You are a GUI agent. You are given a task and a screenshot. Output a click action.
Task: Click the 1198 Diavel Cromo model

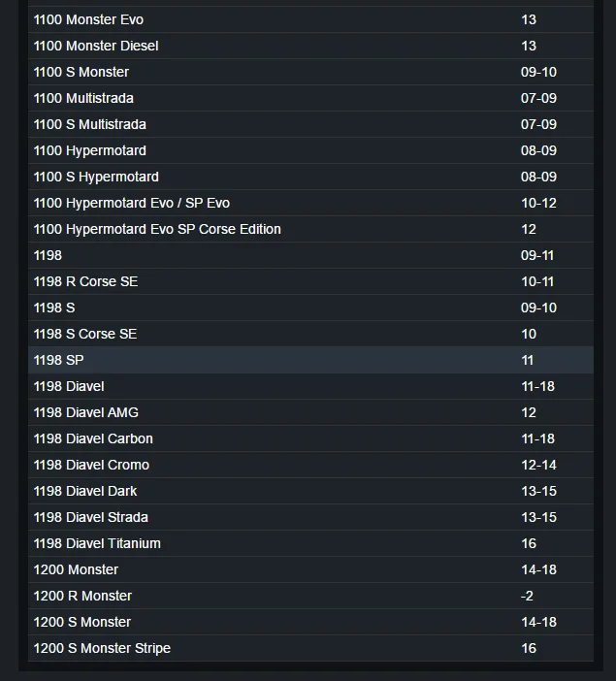91,465
